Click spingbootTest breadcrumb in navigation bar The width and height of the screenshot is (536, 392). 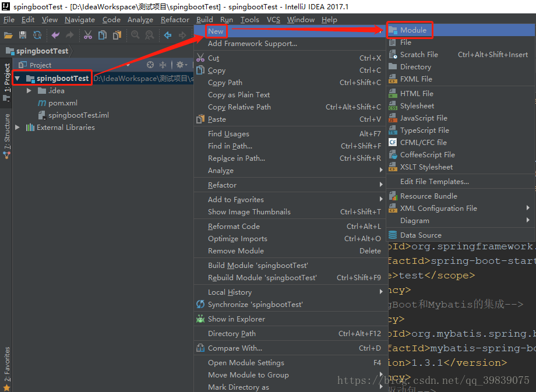click(x=38, y=51)
